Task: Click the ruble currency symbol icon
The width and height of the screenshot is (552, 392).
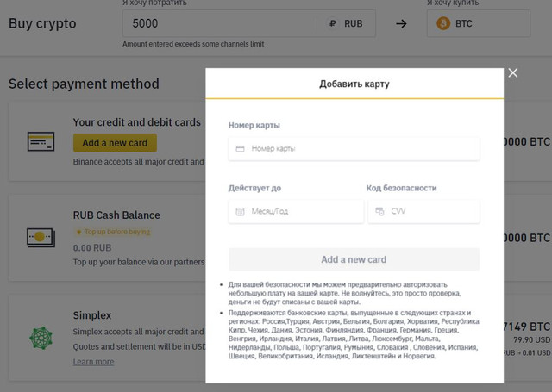Action: click(x=332, y=23)
